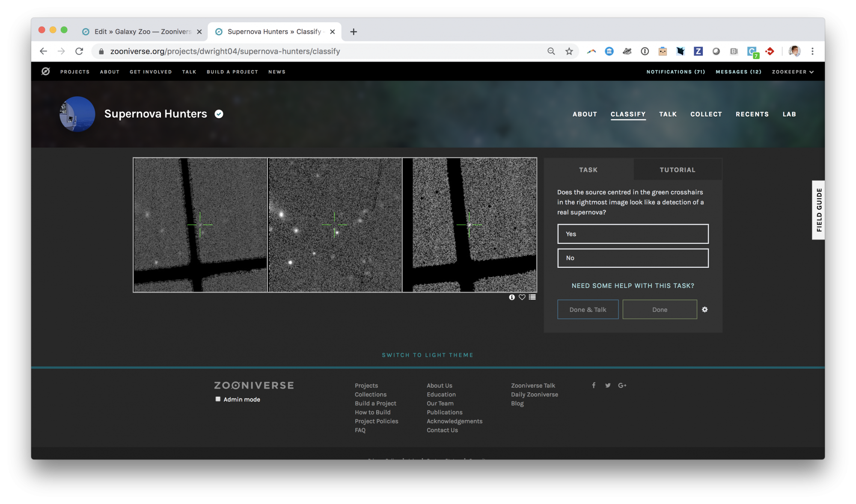The width and height of the screenshot is (856, 504).
Task: Click the rightmost subject image
Action: point(469,225)
